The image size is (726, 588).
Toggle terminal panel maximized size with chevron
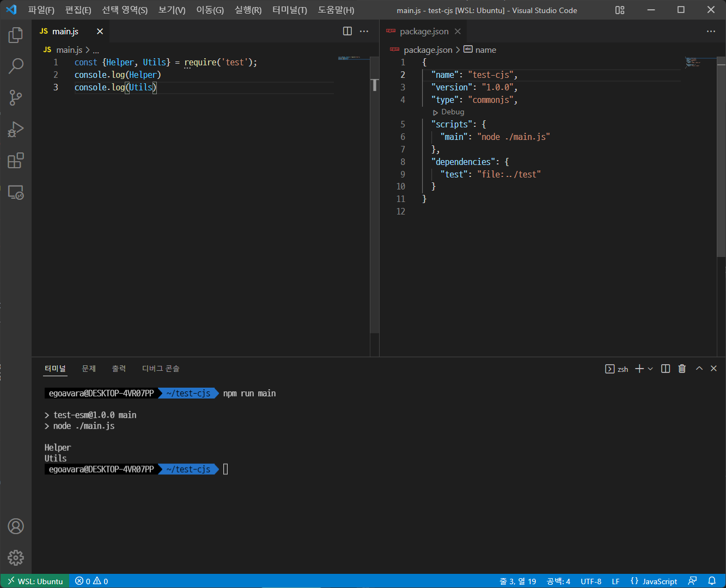point(699,369)
